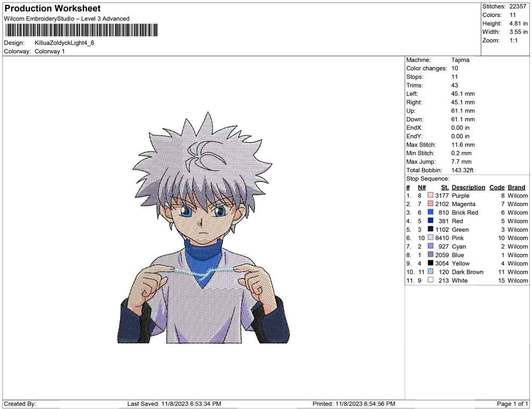Click the Trims value 43
532x409 pixels.
click(454, 85)
